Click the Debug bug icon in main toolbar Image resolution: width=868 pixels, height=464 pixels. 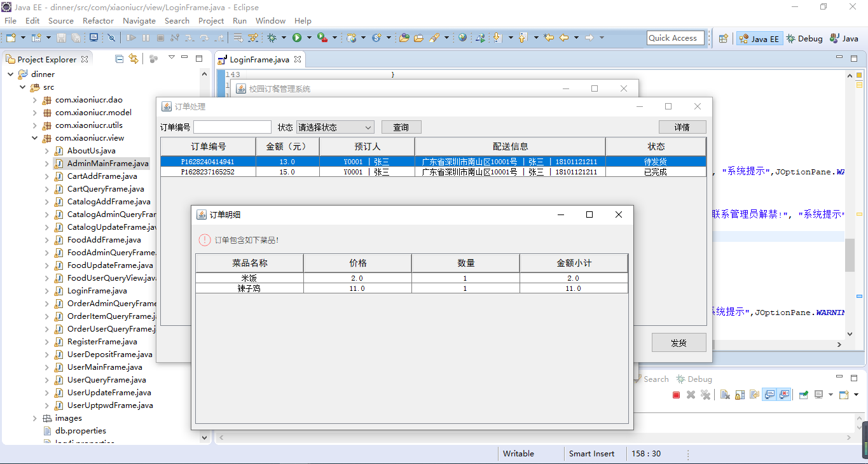(x=272, y=38)
